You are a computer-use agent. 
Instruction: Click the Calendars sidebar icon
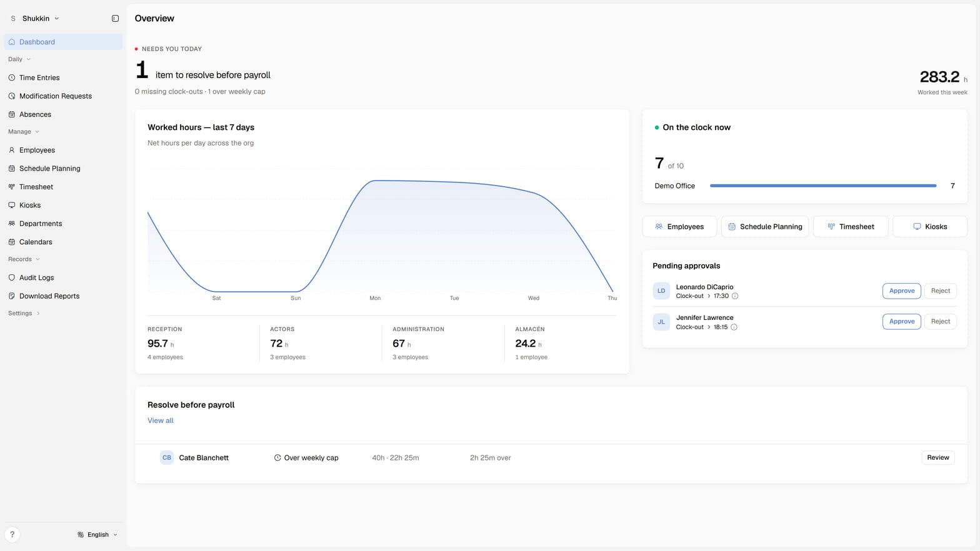pos(12,242)
